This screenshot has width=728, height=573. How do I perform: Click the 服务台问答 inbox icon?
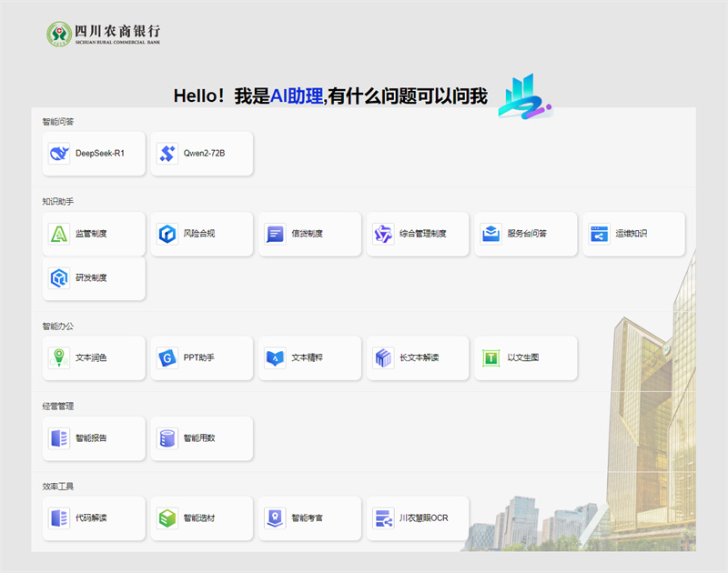click(491, 234)
